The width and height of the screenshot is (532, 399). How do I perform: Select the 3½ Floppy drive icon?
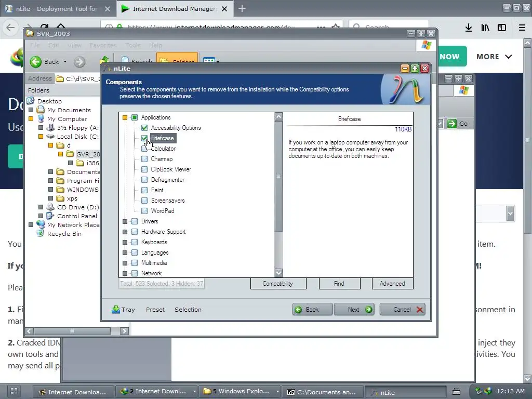tap(50, 128)
